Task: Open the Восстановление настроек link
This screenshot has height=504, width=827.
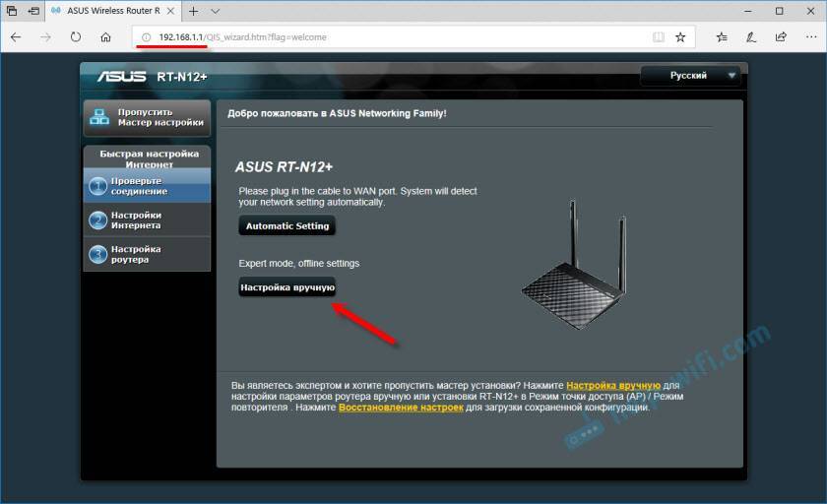Action: point(401,407)
